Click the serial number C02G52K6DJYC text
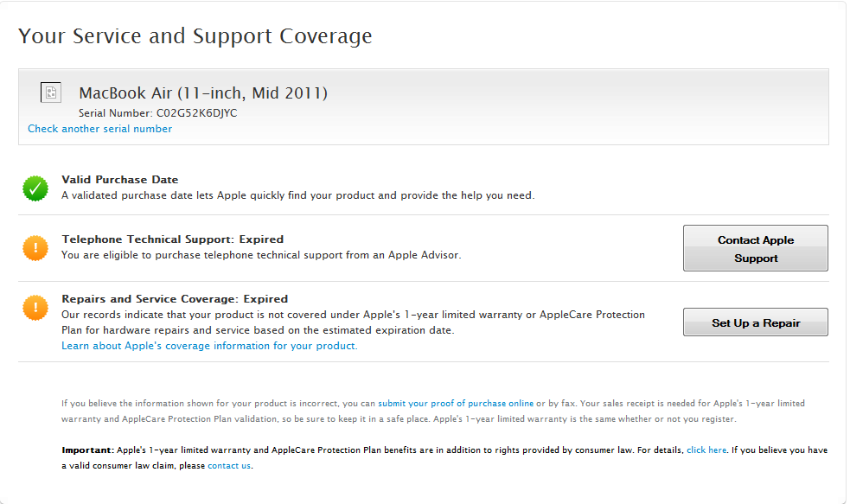The image size is (850, 504). click(x=196, y=113)
